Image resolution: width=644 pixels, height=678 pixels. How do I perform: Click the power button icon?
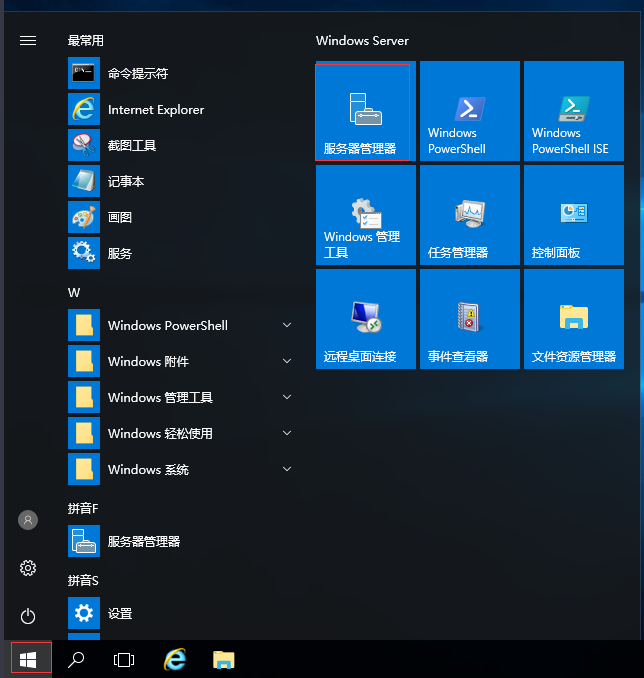28,616
